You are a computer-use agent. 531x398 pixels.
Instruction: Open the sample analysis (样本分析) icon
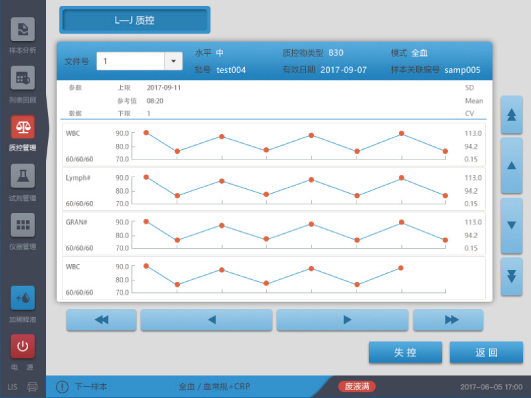coord(23,29)
